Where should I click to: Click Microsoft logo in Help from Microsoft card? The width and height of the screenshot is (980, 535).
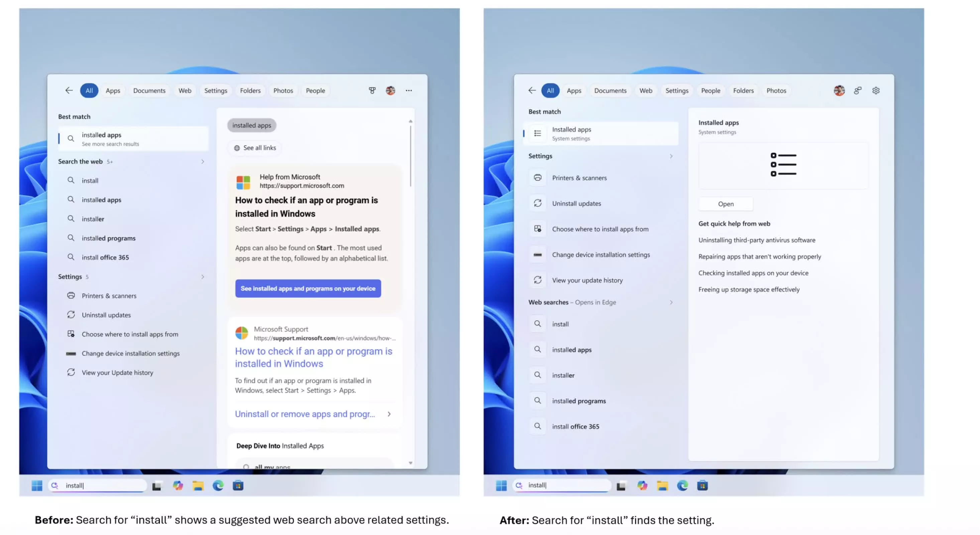(x=243, y=182)
